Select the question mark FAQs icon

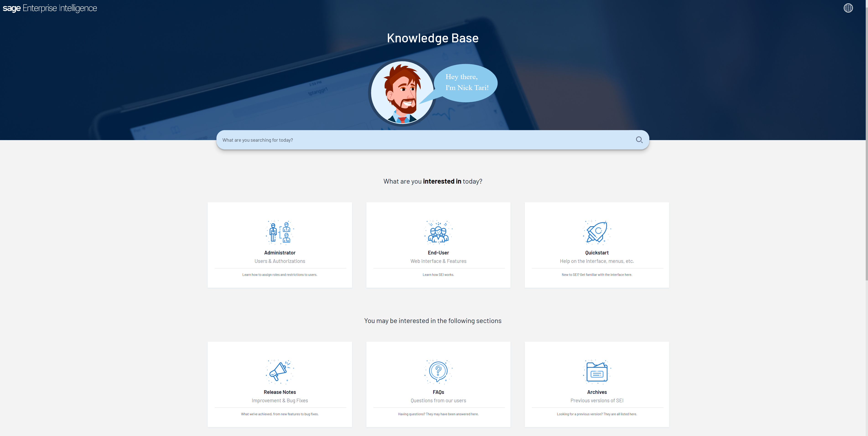[438, 372]
